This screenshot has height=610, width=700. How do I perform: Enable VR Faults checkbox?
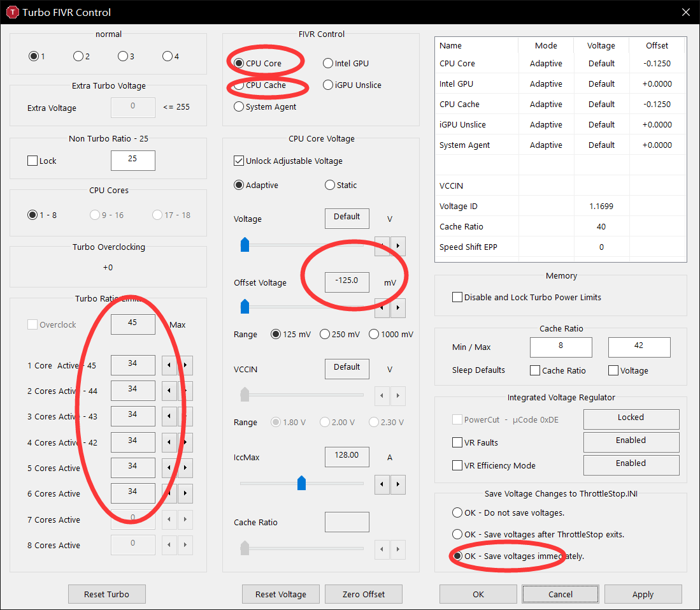pos(475,442)
